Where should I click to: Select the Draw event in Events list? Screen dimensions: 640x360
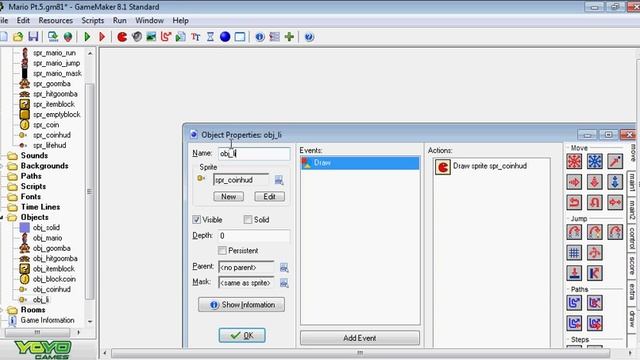tap(360, 163)
